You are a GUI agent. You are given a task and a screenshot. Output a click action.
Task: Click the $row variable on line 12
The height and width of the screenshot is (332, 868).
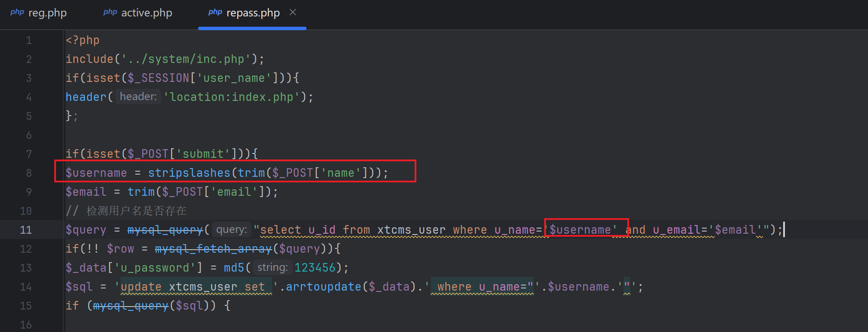(x=121, y=249)
